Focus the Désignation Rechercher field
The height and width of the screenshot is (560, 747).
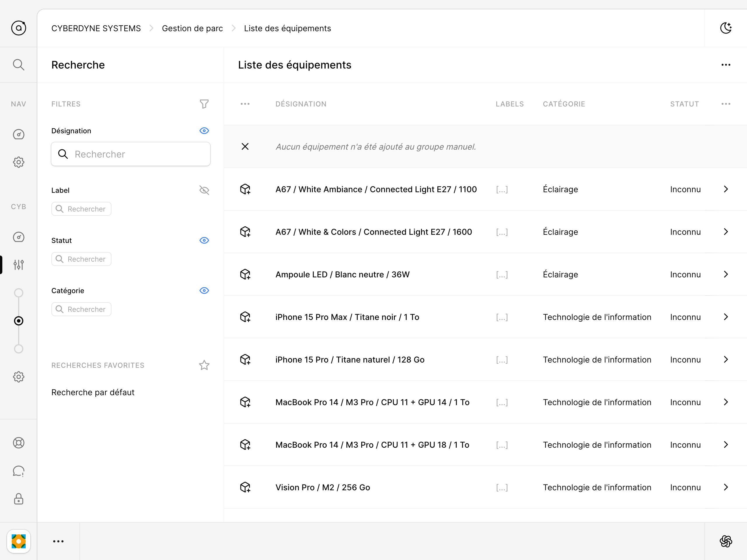click(x=131, y=154)
